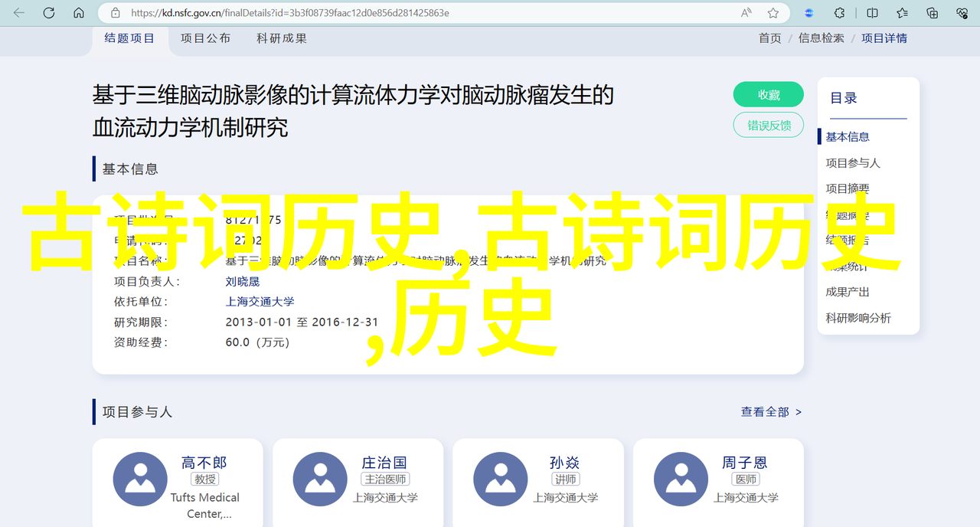Open Browser essentials heartbeat icon

tap(963, 13)
